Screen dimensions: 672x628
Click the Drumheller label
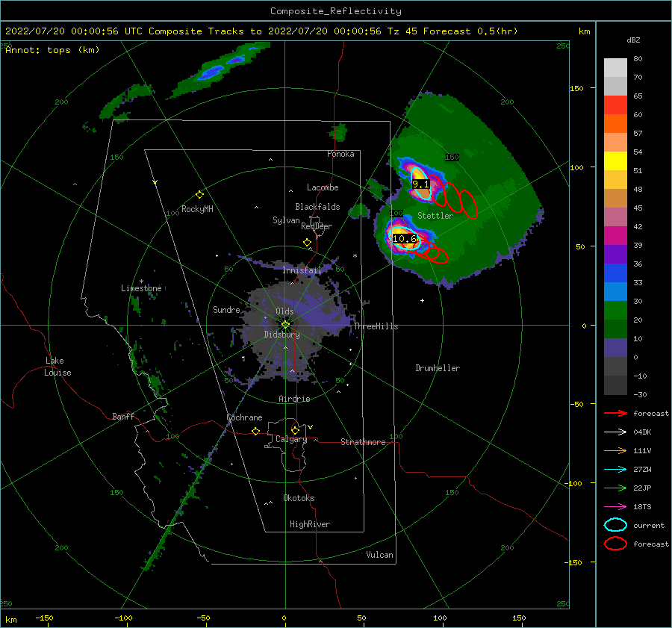[438, 368]
